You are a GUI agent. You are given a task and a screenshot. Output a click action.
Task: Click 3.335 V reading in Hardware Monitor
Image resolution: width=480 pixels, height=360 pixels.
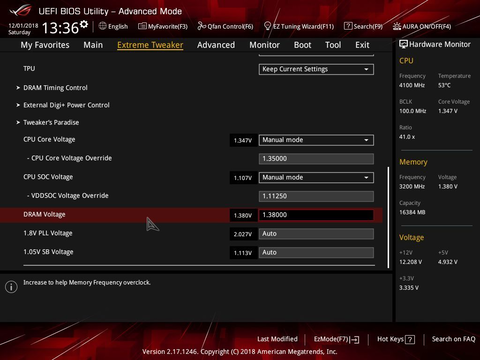409,288
